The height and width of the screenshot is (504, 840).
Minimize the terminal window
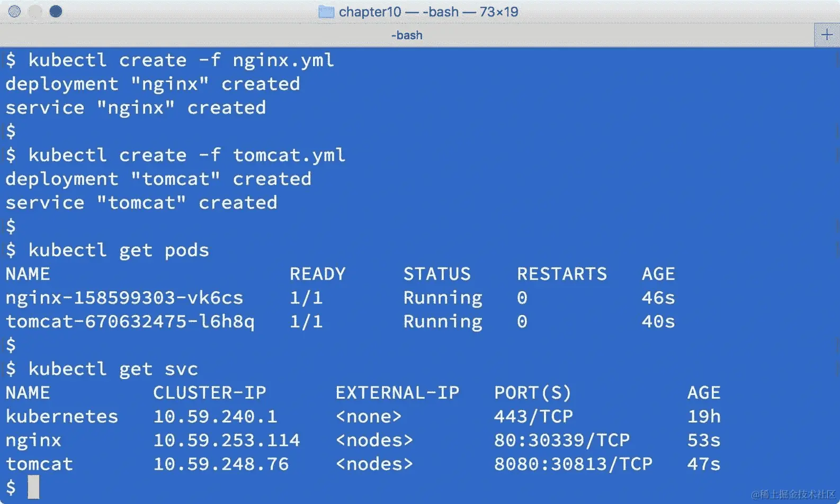tap(35, 11)
